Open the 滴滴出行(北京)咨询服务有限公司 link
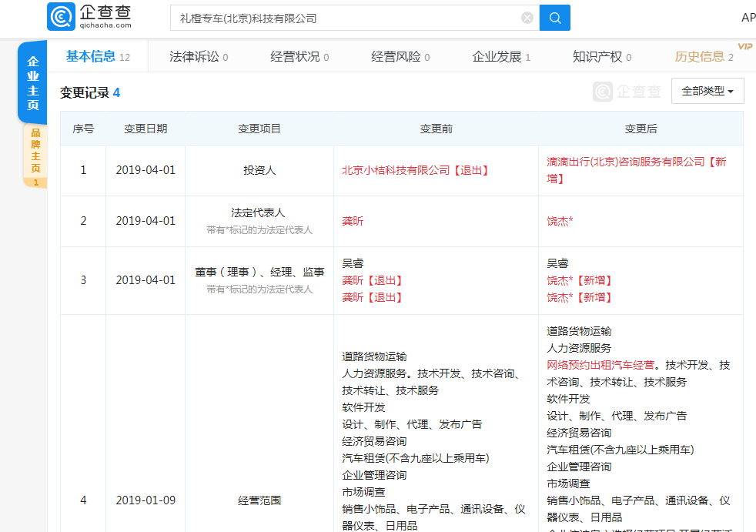This screenshot has height=532, width=756. [x=625, y=162]
